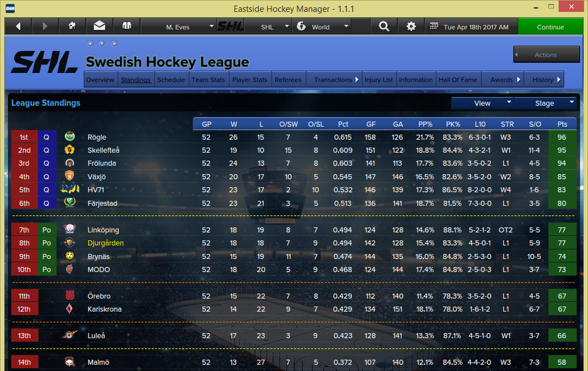588x371 pixels.
Task: Click the Malmö team logo
Action: 69,362
